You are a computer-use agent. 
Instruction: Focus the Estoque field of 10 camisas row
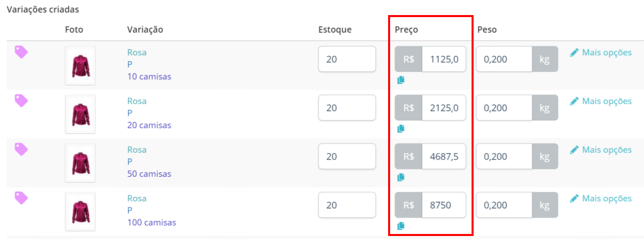click(347, 59)
